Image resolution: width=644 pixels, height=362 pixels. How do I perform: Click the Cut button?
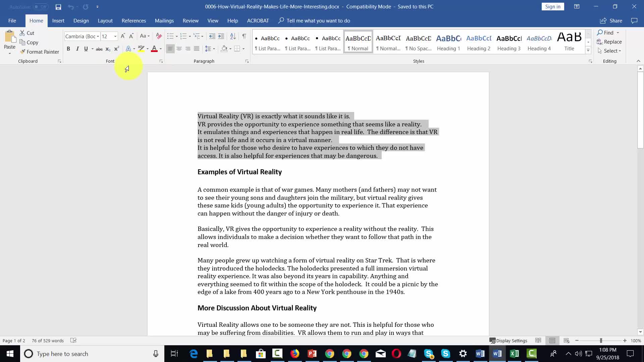tap(27, 33)
